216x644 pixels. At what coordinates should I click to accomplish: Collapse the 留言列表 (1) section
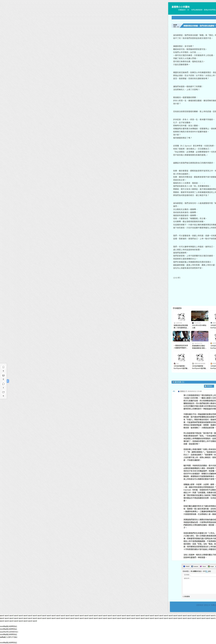[x=173, y=382]
